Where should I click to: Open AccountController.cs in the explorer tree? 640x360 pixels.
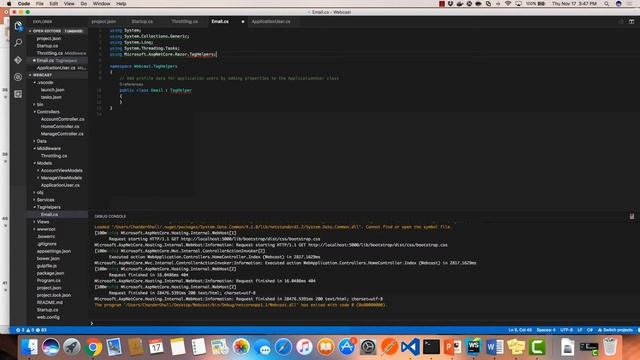[x=62, y=119]
